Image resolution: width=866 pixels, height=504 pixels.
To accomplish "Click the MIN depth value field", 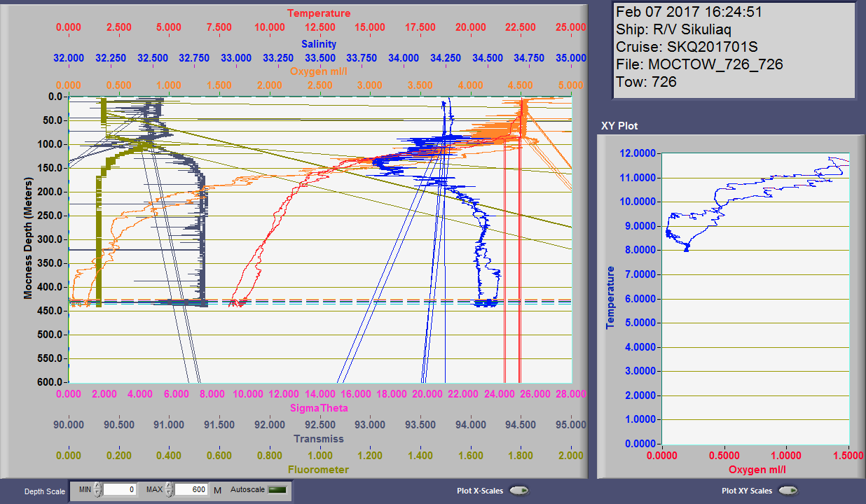I will click(x=120, y=490).
